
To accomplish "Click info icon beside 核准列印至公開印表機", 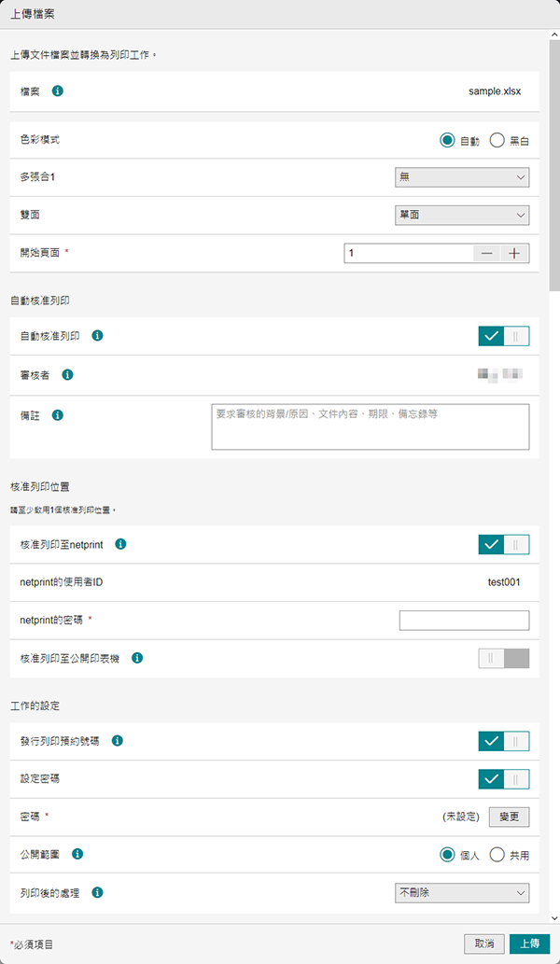I will pyautogui.click(x=137, y=658).
